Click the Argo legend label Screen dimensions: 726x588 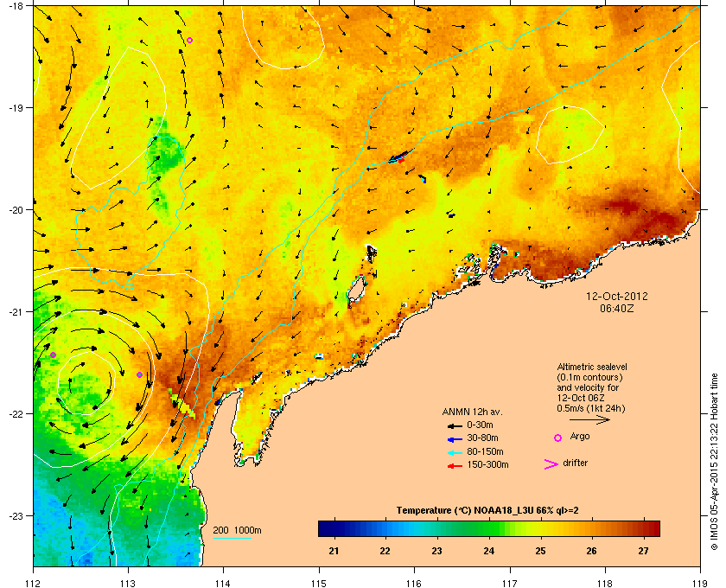[x=580, y=437]
